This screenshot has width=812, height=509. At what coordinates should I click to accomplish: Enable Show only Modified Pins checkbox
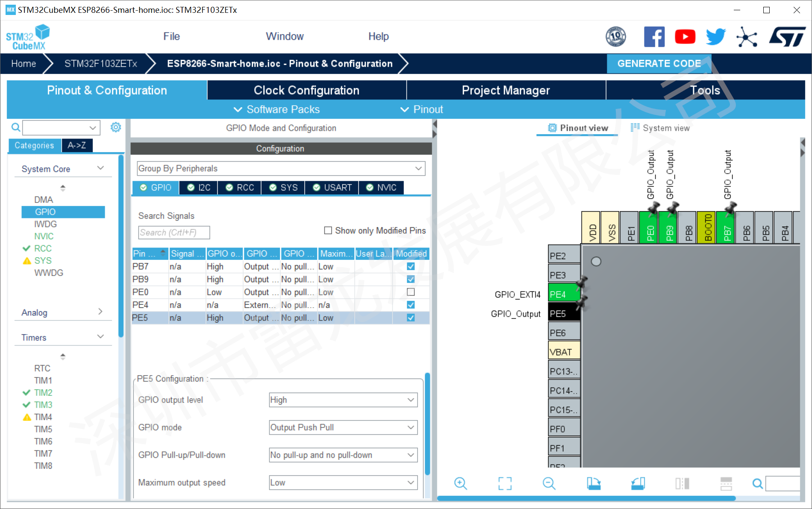(328, 231)
